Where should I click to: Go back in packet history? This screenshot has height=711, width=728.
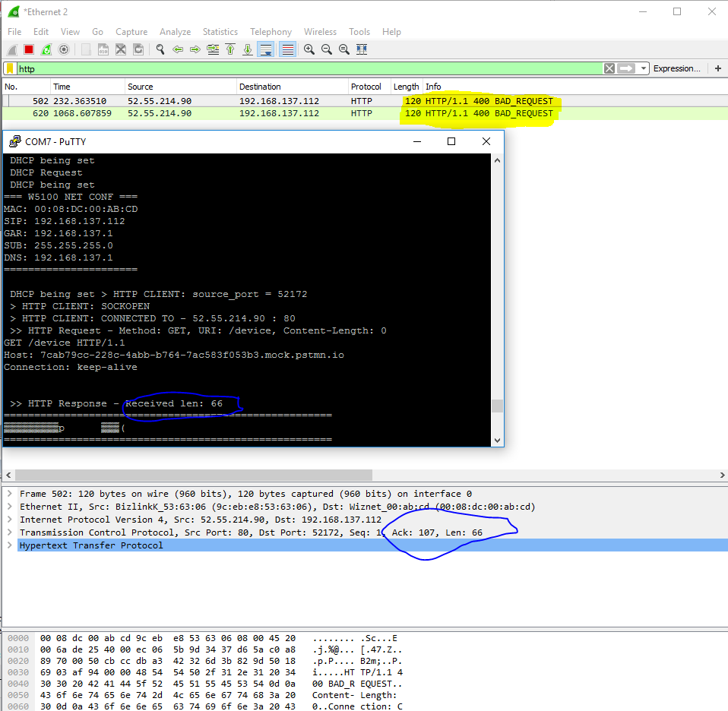point(178,49)
